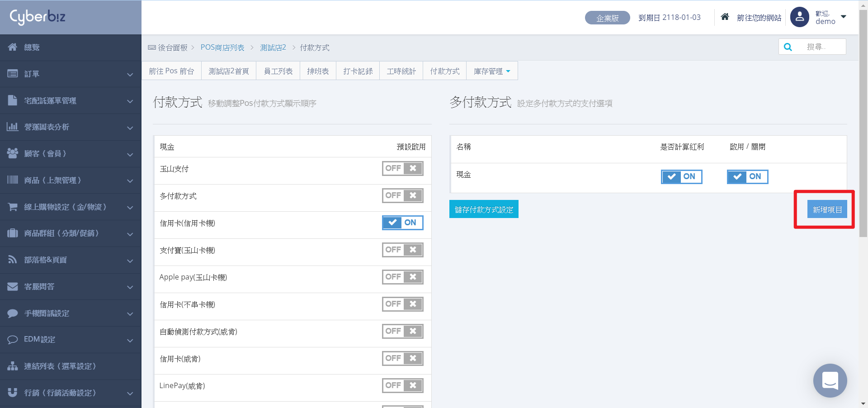The height and width of the screenshot is (408, 868).
Task: Click the 顧客（會員）people icon
Action: 13,153
